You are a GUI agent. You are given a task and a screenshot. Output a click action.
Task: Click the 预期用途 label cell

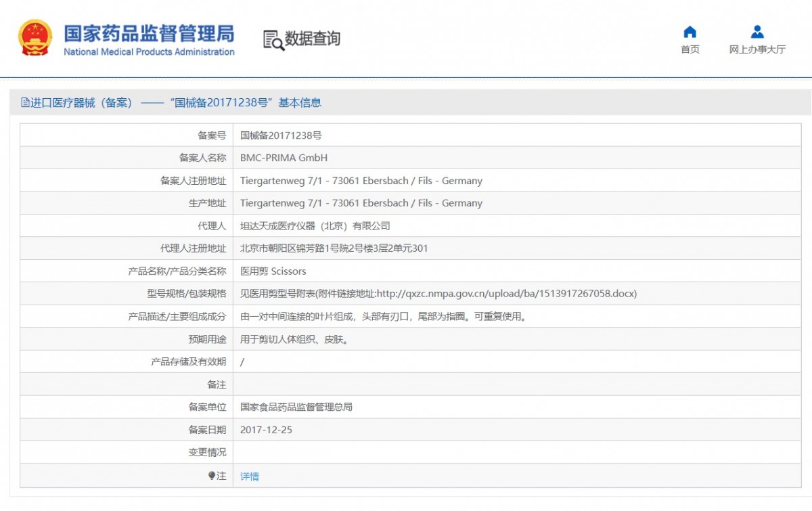click(x=127, y=339)
